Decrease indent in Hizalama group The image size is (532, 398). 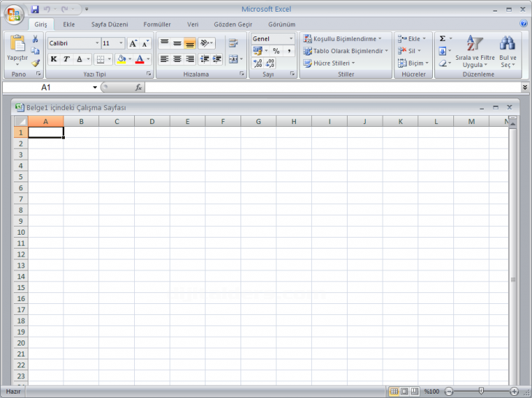(x=204, y=59)
